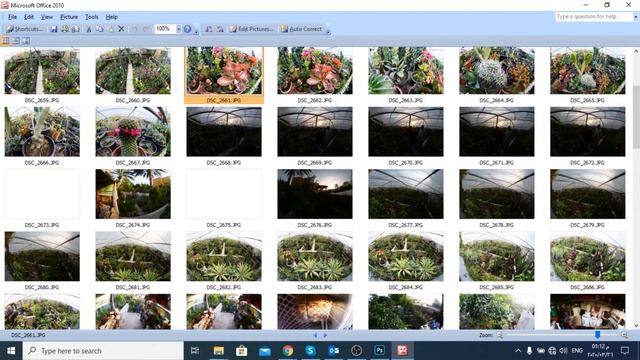Click the Paste icon in toolbar
Image resolution: width=640 pixels, height=360 pixels.
point(111,29)
